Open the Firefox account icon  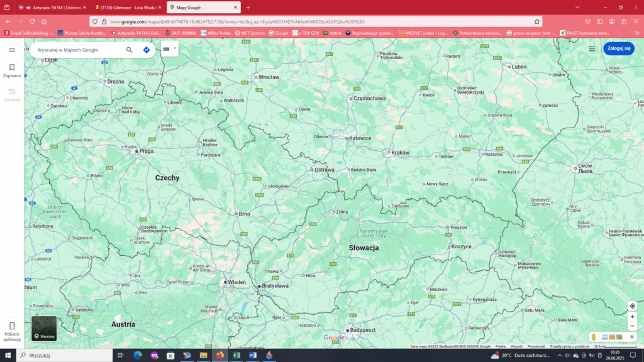611,22
